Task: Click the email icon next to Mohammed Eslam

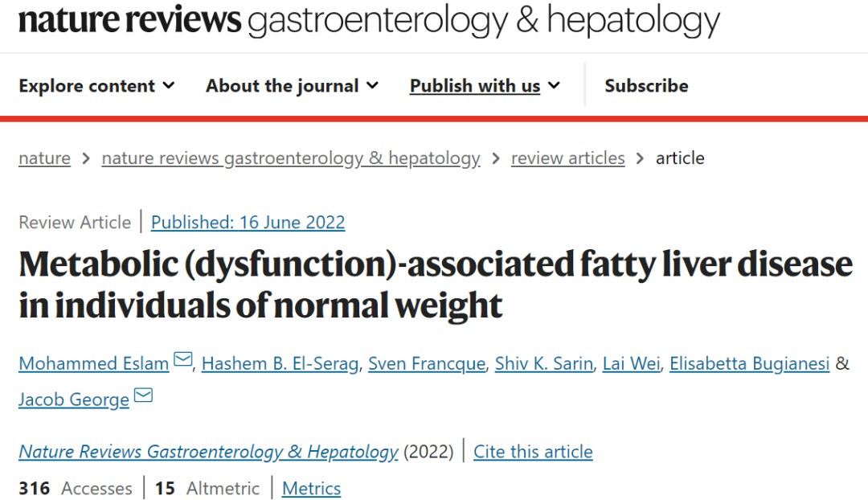Action: pyautogui.click(x=183, y=359)
